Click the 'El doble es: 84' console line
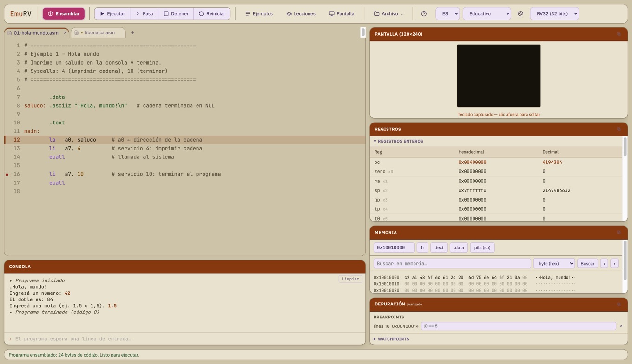Image resolution: width=632 pixels, height=364 pixels. [x=31, y=300]
